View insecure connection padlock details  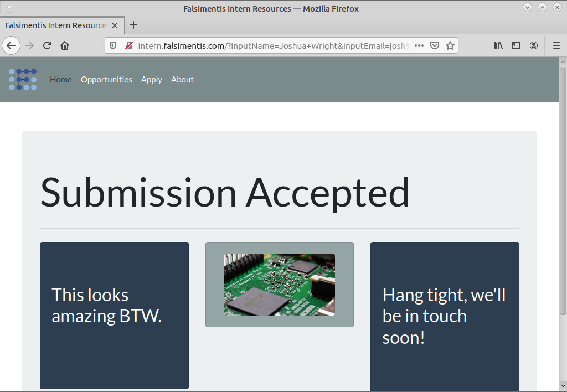click(128, 45)
